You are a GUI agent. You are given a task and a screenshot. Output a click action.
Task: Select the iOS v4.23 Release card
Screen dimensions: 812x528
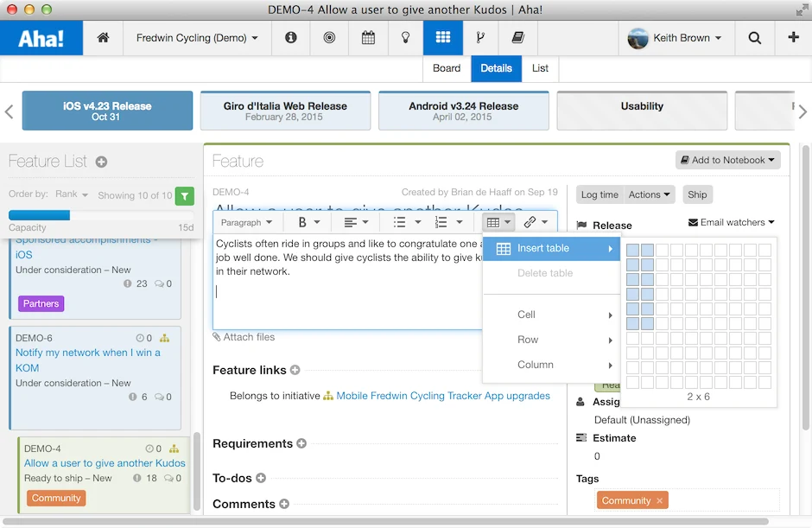click(107, 111)
